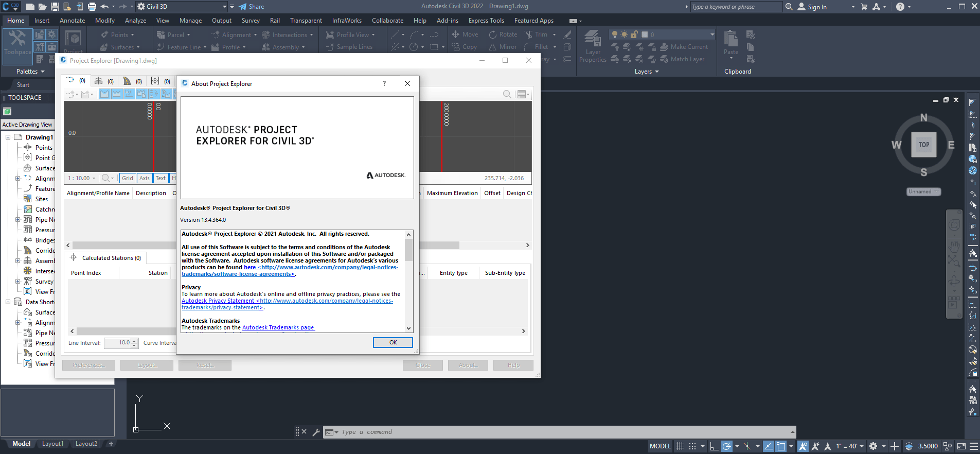
Task: Expand the Layers panel dropdown
Action: (x=647, y=72)
